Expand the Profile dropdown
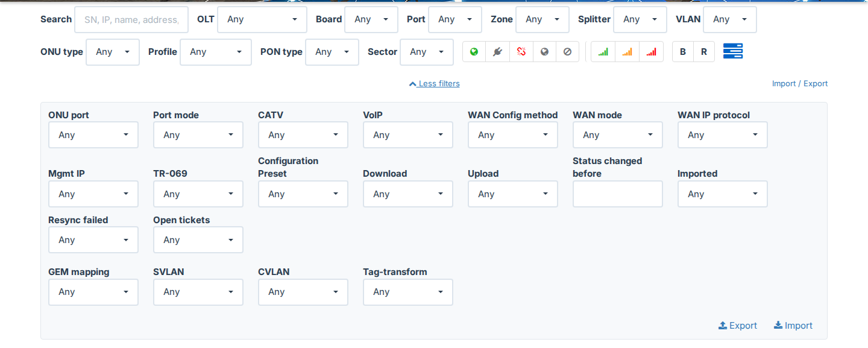Image resolution: width=868 pixels, height=348 pixels. (216, 52)
